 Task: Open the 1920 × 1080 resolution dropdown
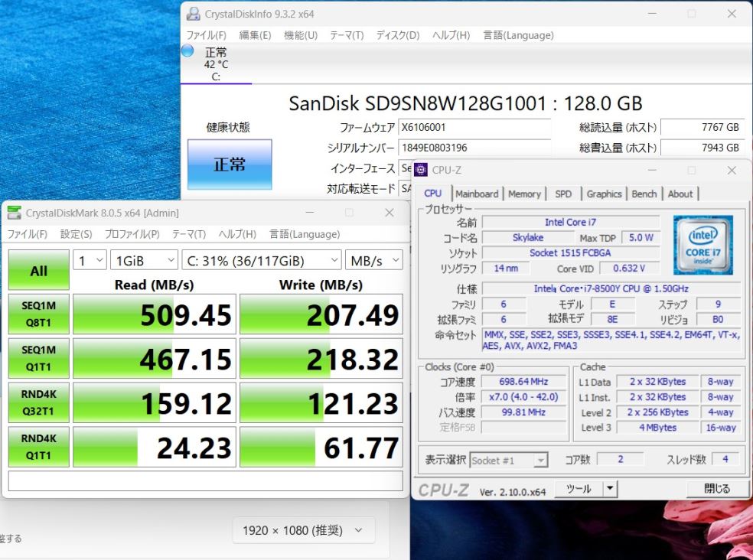[x=303, y=530]
